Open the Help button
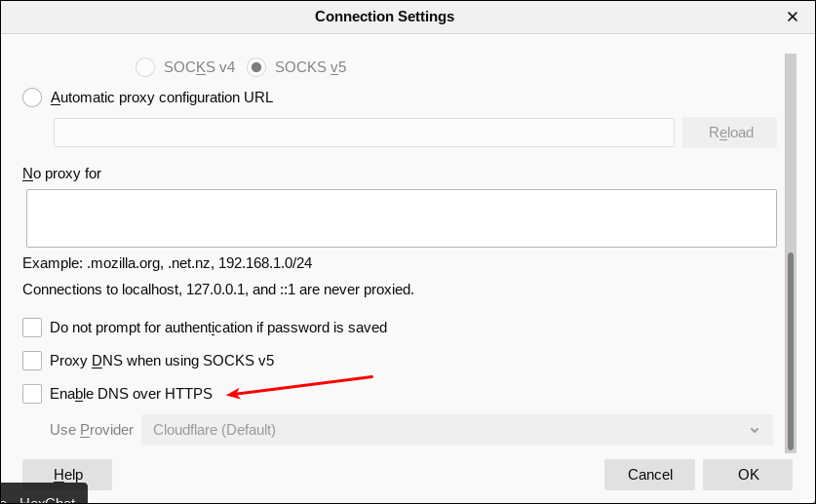This screenshot has height=504, width=816. pos(67,475)
